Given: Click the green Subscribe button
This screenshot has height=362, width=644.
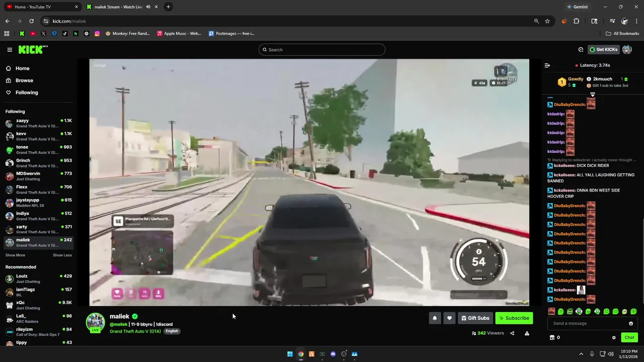Looking at the screenshot, I should (514, 318).
